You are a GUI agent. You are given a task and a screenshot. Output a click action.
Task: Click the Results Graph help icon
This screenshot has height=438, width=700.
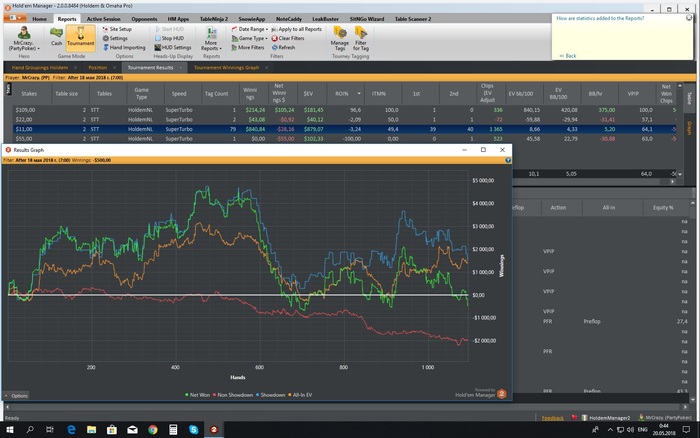[508, 160]
